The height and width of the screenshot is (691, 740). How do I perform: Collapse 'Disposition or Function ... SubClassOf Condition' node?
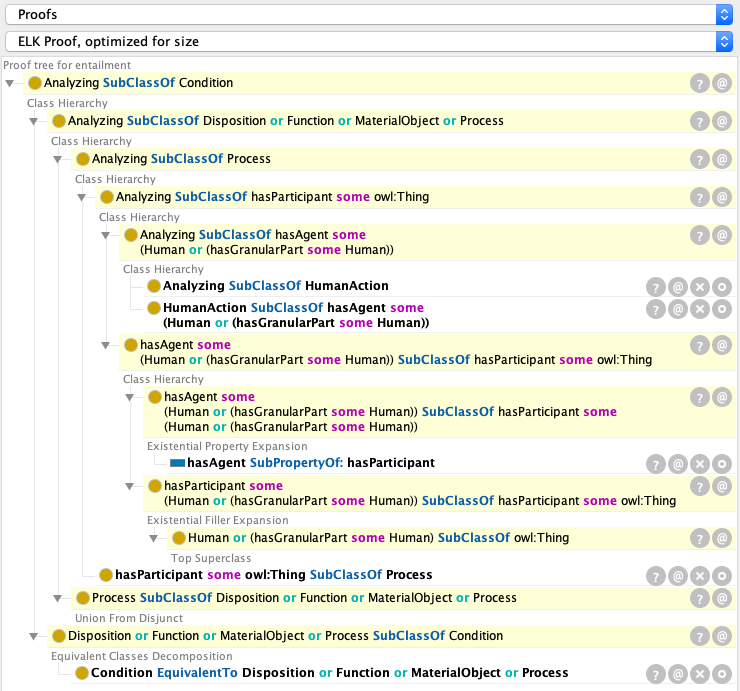pyautogui.click(x=34, y=636)
